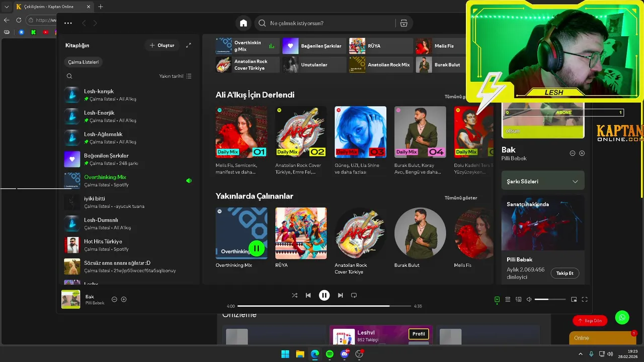Toggle the Çalma Listeleri filter chip
Viewport: 644px width, 362px height.
coord(84,62)
